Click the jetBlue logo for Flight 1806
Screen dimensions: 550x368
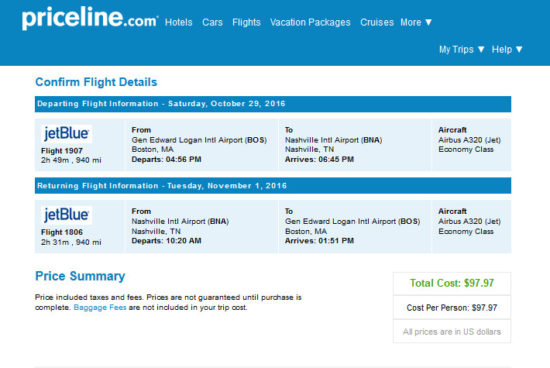pyautogui.click(x=66, y=215)
